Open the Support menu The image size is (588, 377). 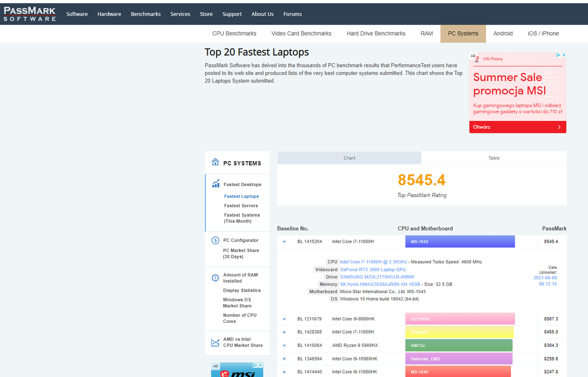click(232, 14)
